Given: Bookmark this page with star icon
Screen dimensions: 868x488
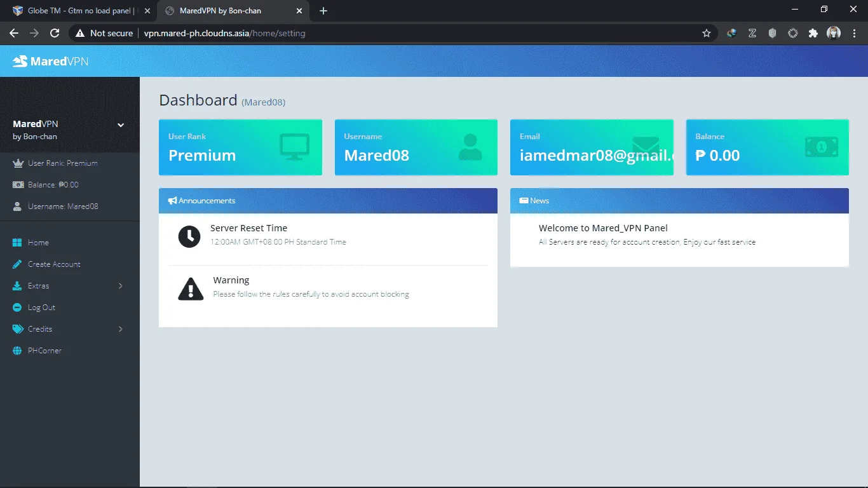Looking at the screenshot, I should pos(707,33).
